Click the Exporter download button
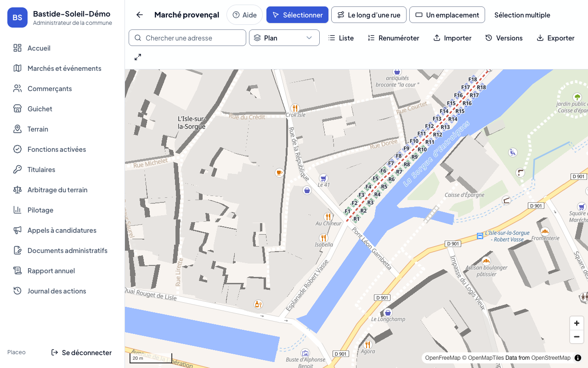The width and height of the screenshot is (588, 368). 555,38
